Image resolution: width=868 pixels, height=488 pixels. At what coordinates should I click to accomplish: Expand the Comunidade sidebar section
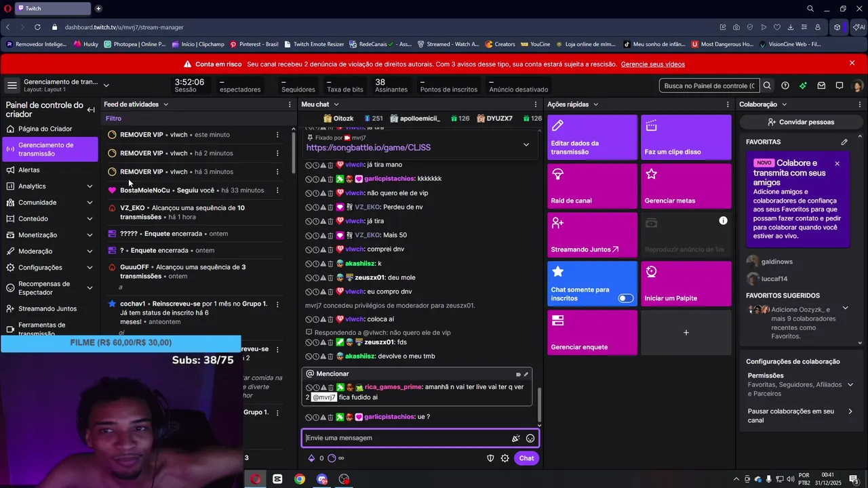point(90,203)
